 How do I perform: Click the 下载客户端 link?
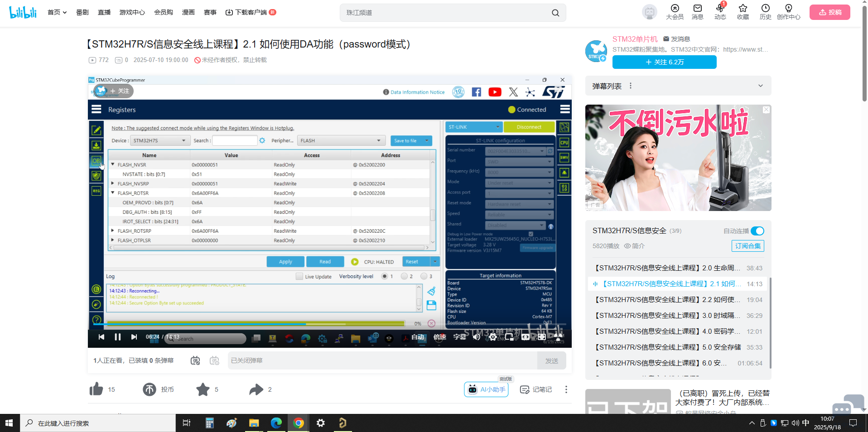tap(251, 12)
